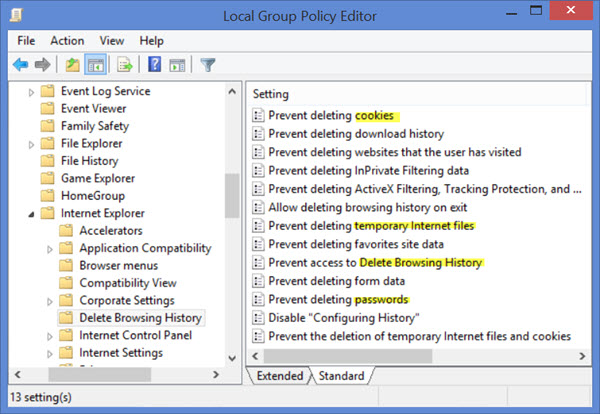Click folder icon of Family Safety
Screen dimensions: 600x414
pos(48,126)
